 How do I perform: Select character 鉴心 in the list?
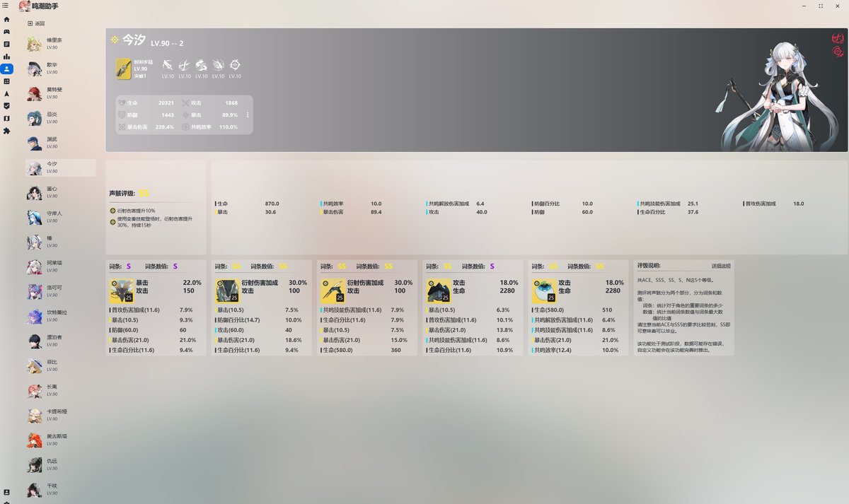click(60, 192)
